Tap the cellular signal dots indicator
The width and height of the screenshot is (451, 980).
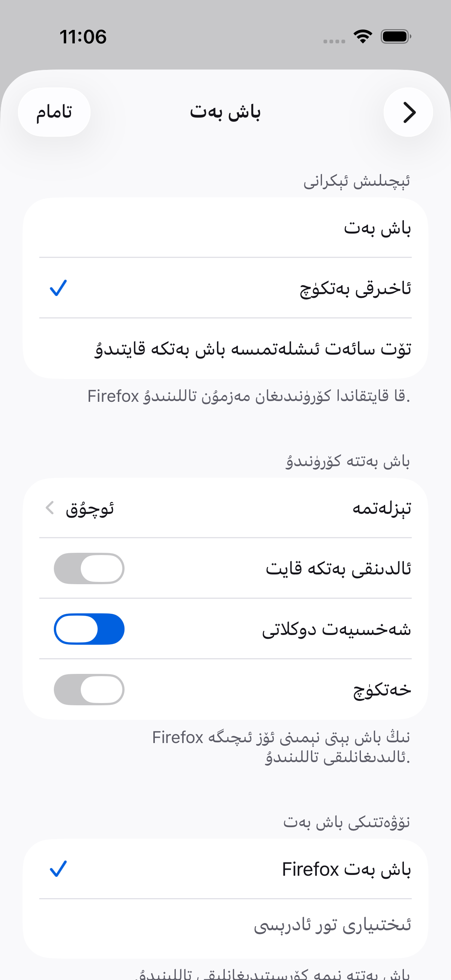coord(334,41)
